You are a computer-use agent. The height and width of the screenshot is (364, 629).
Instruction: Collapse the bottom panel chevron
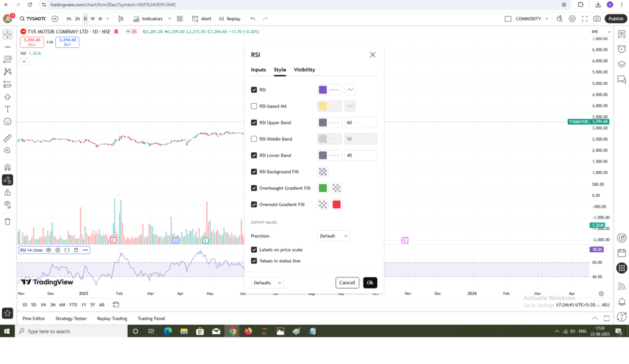coord(595,319)
